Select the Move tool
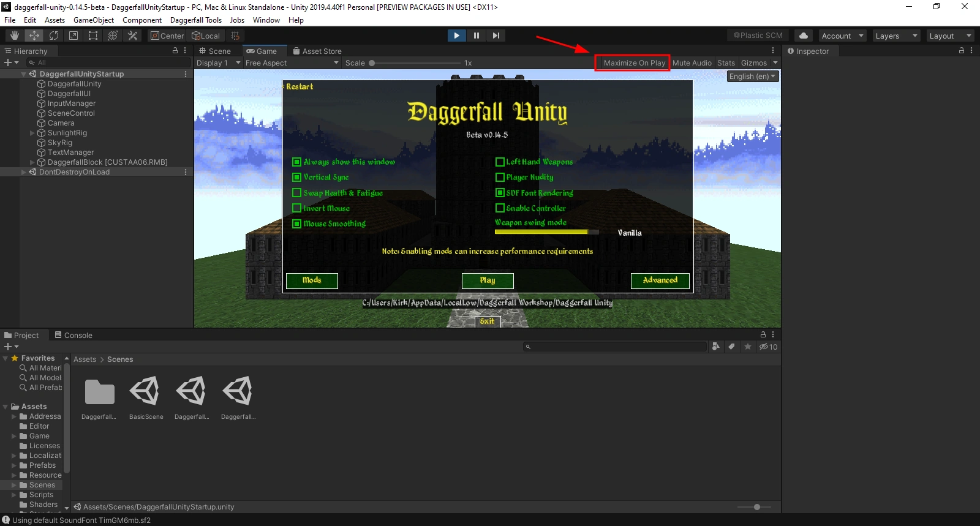 pos(34,36)
